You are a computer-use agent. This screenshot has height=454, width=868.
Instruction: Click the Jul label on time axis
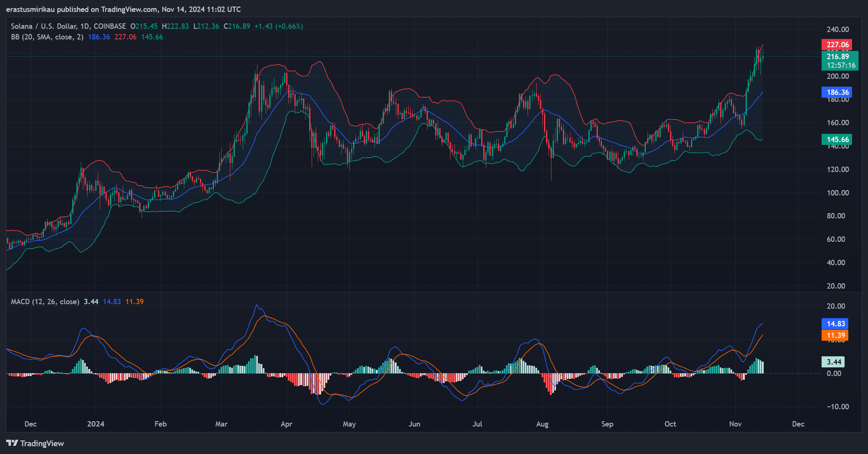[x=477, y=424]
